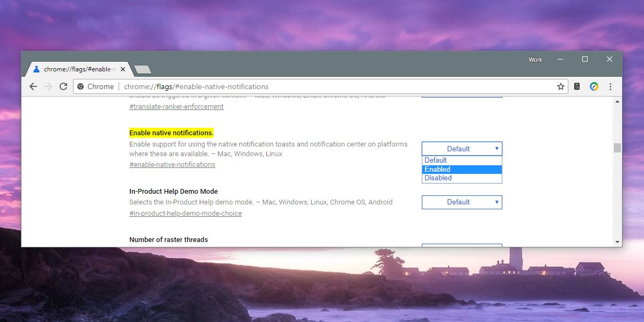Open a new tab

[143, 70]
